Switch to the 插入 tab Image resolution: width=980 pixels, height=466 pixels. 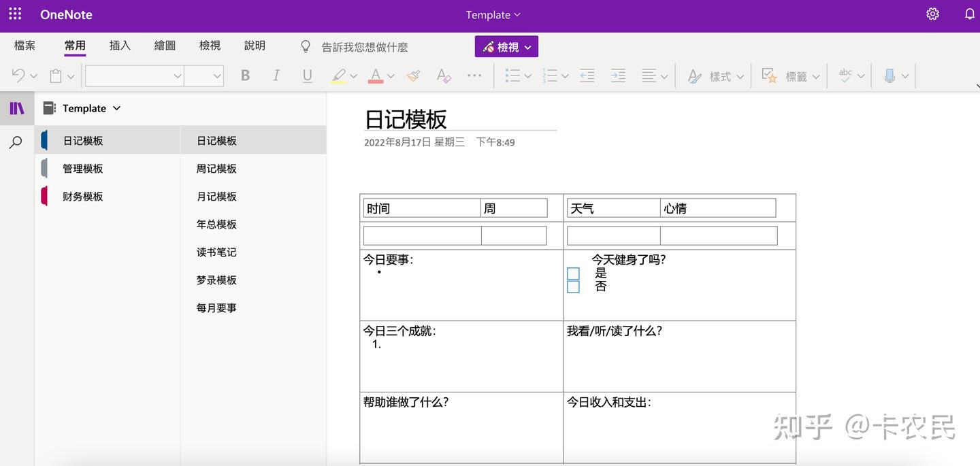(120, 46)
